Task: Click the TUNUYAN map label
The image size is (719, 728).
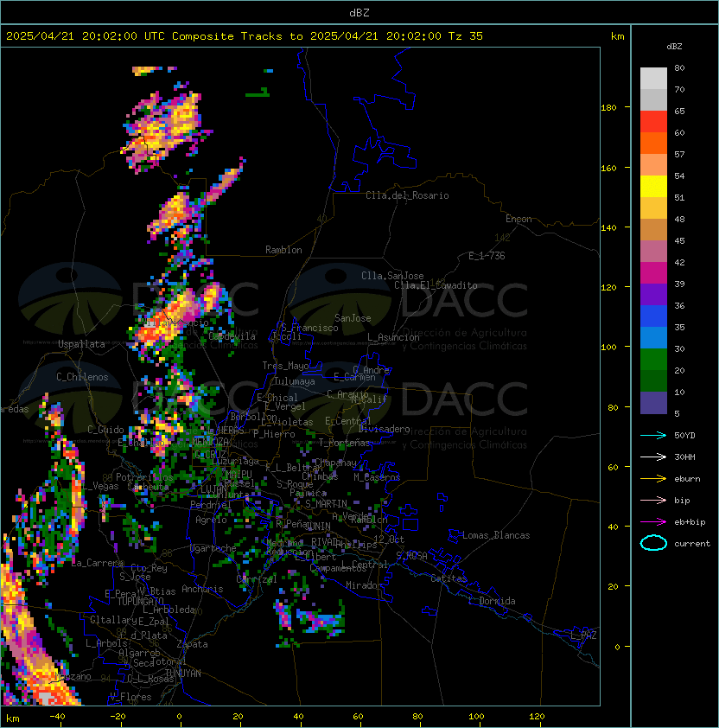Action: 183,674
